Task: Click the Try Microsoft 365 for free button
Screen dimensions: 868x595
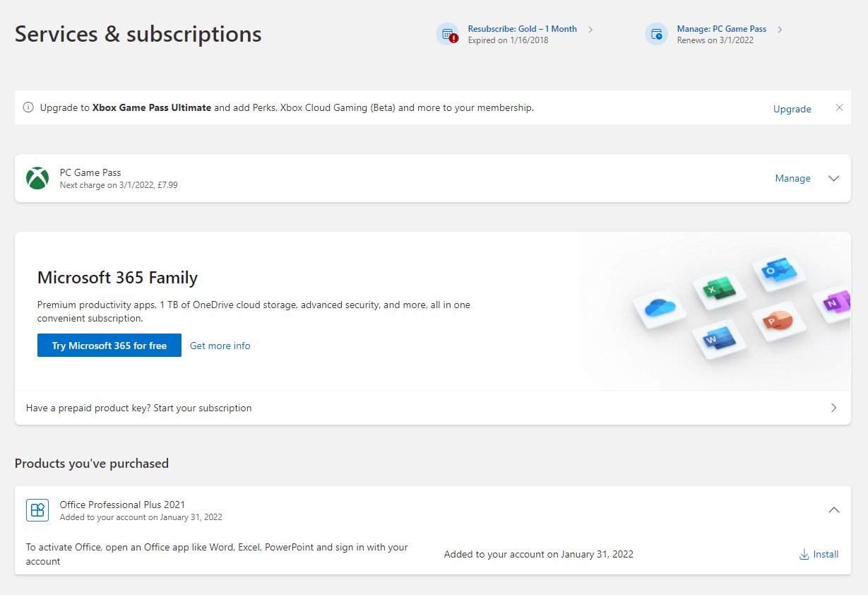Action: coord(109,346)
